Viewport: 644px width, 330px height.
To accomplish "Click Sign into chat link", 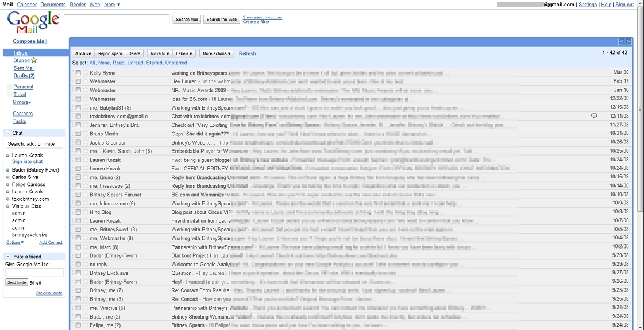I will 28,161.
